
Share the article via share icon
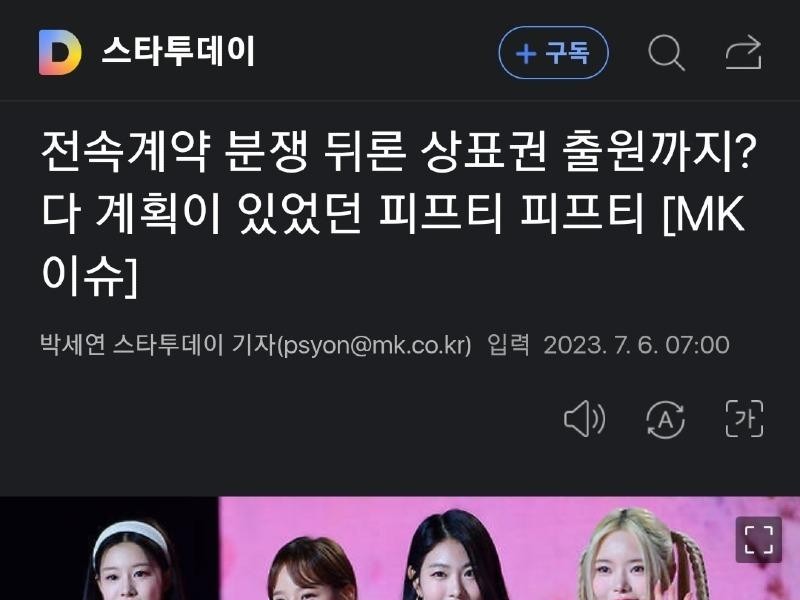pyautogui.click(x=744, y=52)
